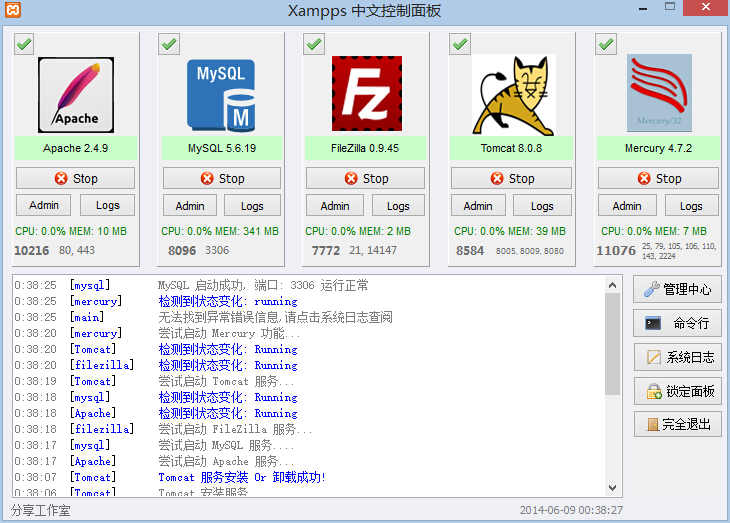Click the XAMPP icon in the title bar
The image size is (730, 523).
click(x=13, y=10)
